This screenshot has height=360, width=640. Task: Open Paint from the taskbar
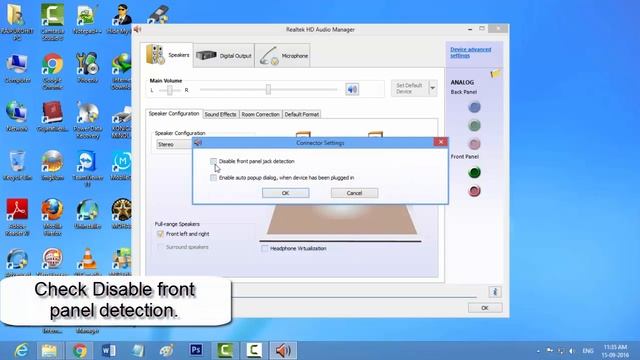pos(166,350)
